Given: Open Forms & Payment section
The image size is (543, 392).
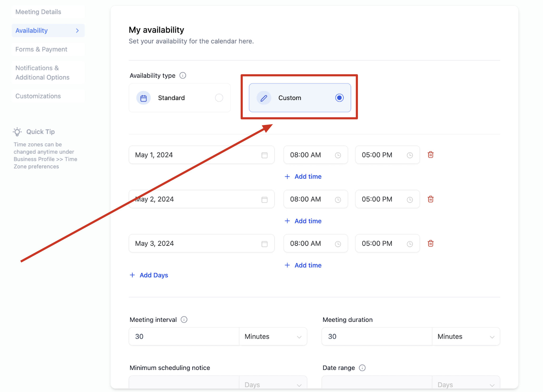Looking at the screenshot, I should click(x=41, y=49).
